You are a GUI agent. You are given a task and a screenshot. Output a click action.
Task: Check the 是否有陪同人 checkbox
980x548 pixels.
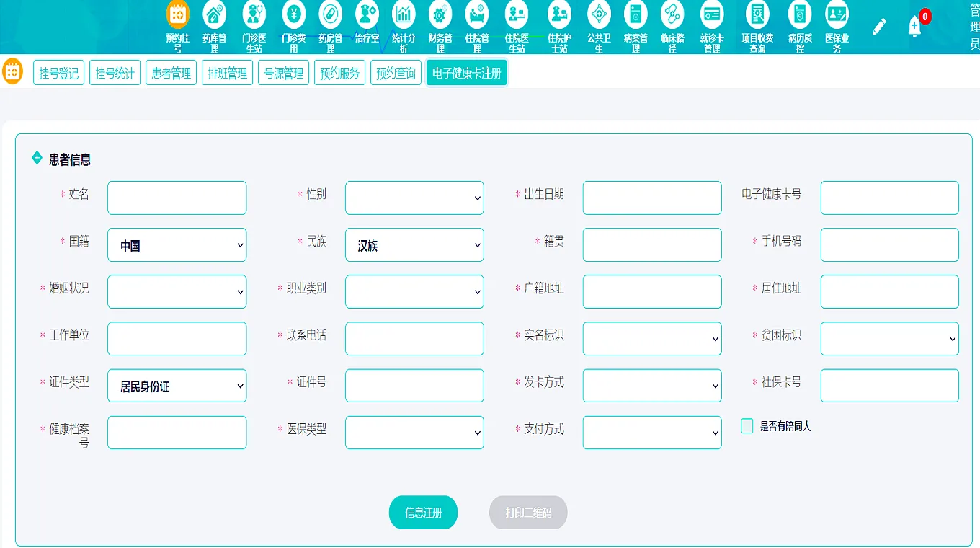click(747, 426)
